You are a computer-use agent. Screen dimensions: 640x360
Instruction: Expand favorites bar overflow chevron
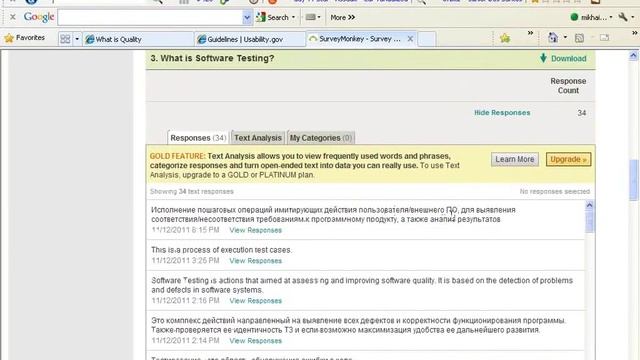pyautogui.click(x=530, y=33)
